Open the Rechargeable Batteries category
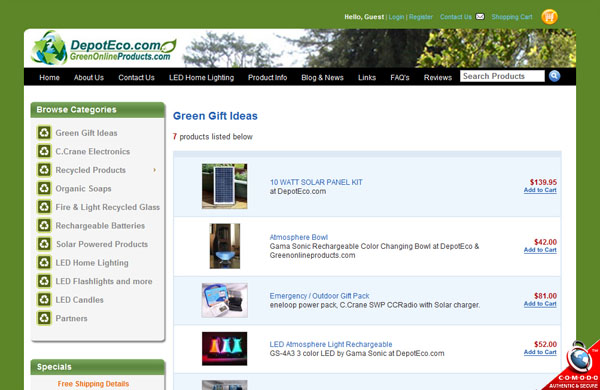The width and height of the screenshot is (600, 390). click(x=100, y=226)
